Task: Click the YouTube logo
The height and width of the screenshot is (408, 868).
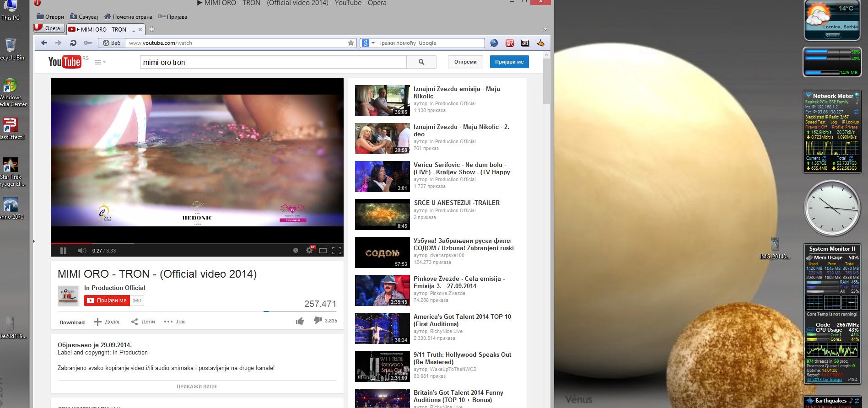Action: [65, 62]
